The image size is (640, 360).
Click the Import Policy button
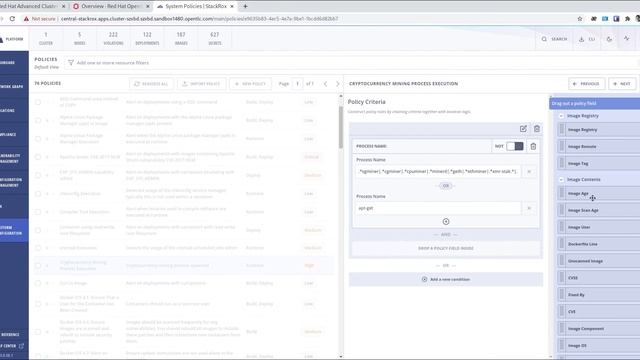(202, 84)
